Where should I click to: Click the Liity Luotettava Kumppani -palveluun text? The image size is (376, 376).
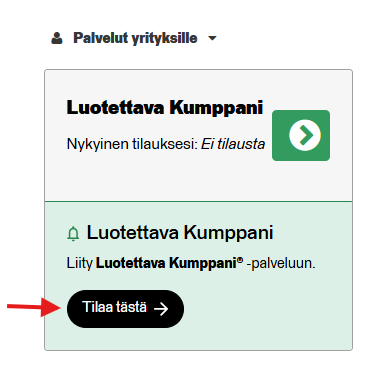(x=191, y=263)
